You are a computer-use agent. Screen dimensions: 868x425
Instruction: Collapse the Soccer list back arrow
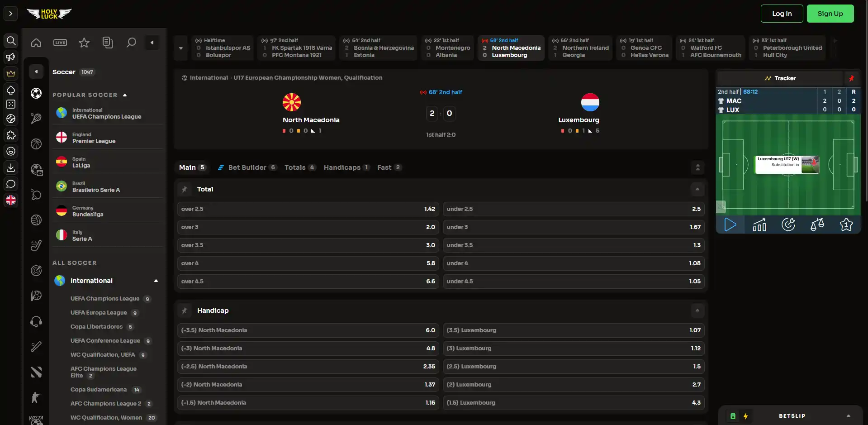coord(36,72)
